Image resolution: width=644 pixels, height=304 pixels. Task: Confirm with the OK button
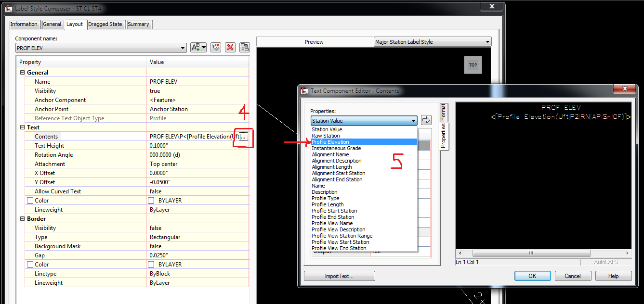(x=532, y=276)
